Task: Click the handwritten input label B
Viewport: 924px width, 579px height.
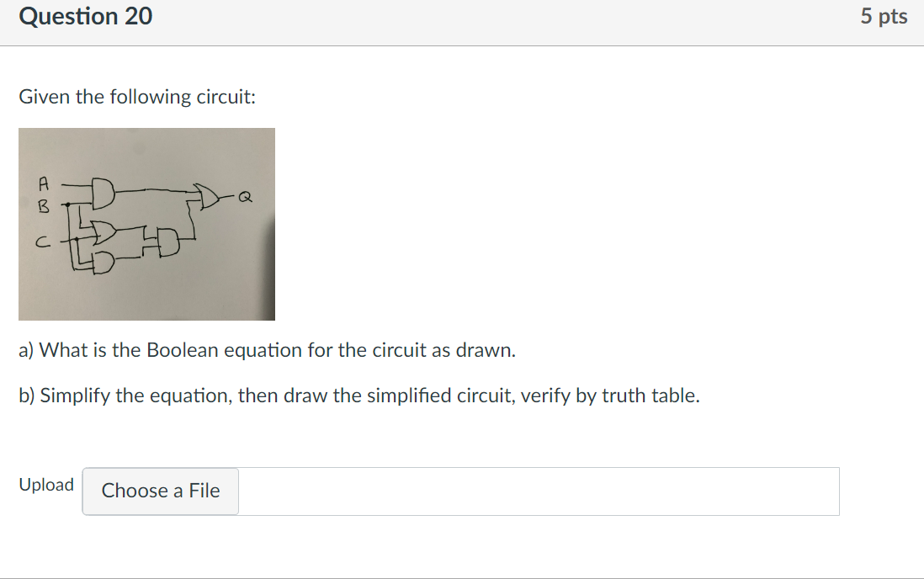Action: point(43,206)
